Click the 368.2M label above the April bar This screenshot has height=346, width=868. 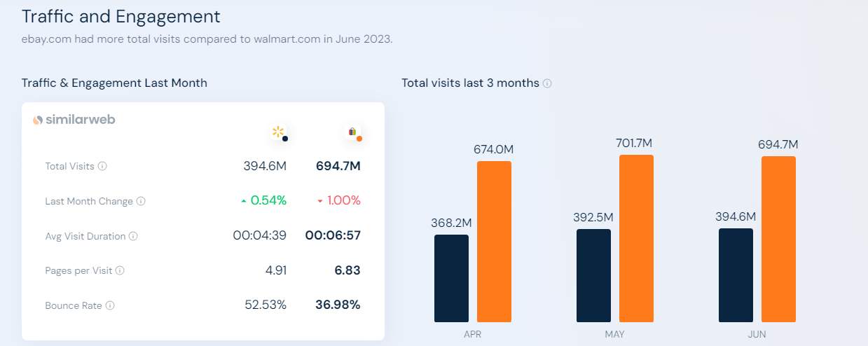pos(451,223)
